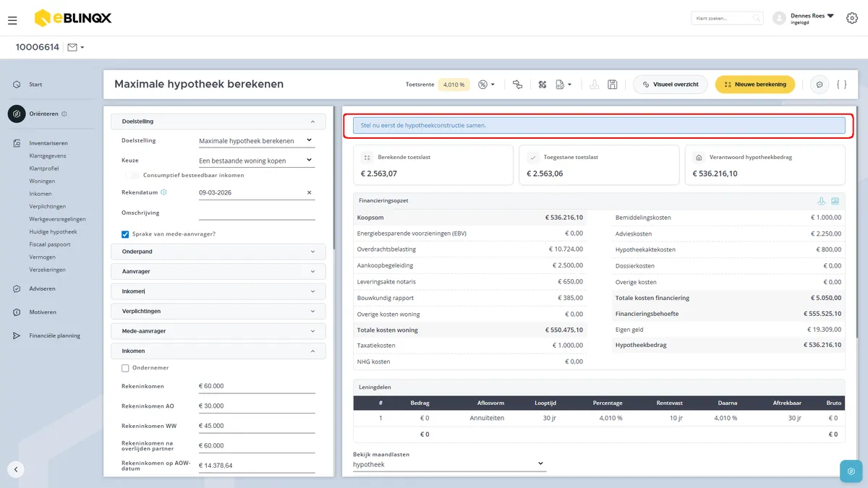Viewport: 868px width, 488px height.
Task: Open Bekijk maandlasten hypotheek dropdown
Action: tap(449, 464)
